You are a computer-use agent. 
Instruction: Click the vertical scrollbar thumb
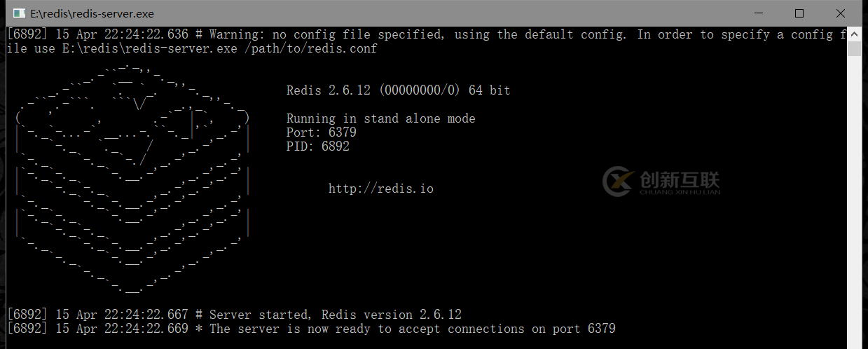pyautogui.click(x=854, y=49)
